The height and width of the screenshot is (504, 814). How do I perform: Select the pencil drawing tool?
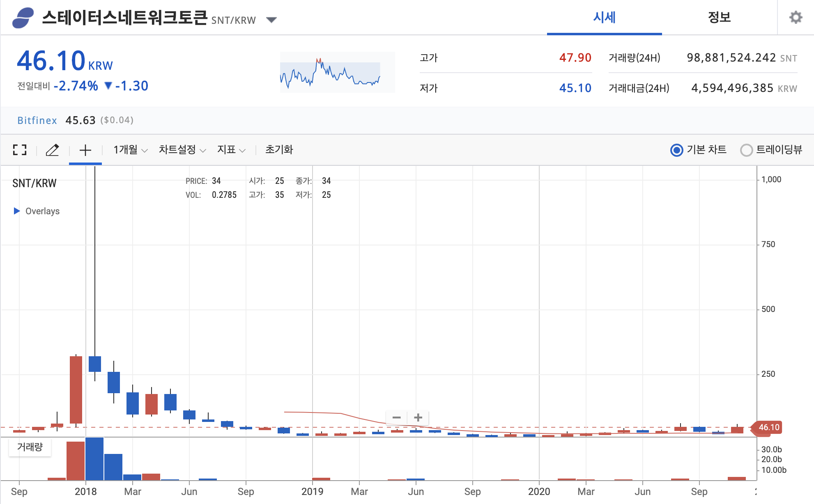(x=52, y=150)
